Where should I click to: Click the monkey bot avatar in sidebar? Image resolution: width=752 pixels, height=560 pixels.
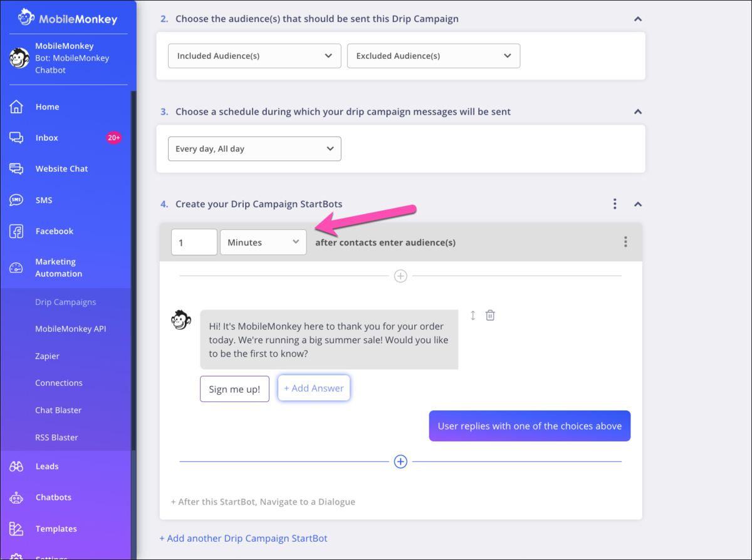pyautogui.click(x=19, y=58)
